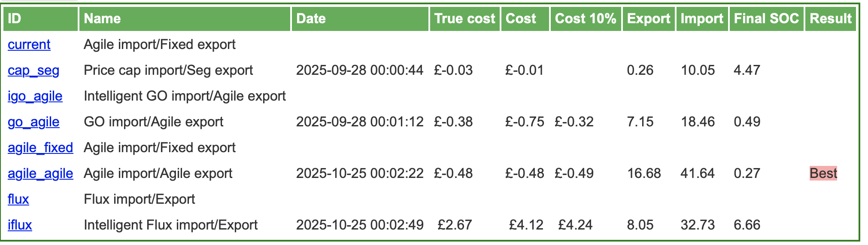Click the Cost 10% column header

coord(586,19)
